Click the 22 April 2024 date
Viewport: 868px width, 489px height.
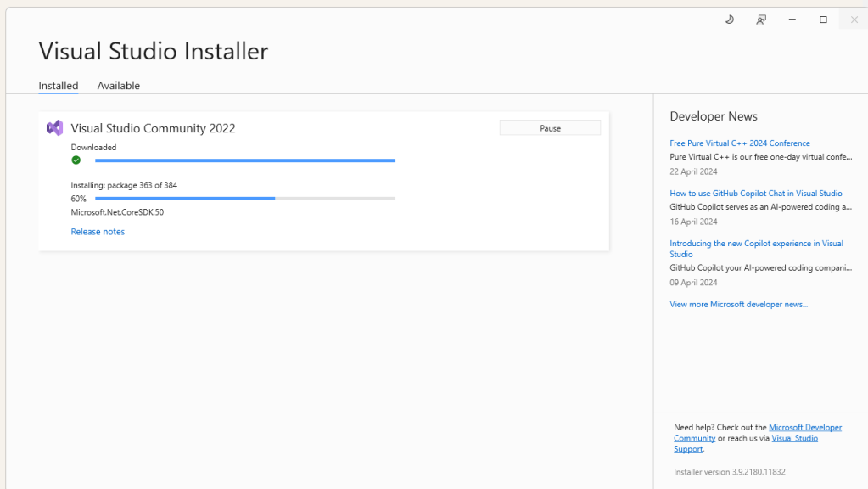(693, 171)
